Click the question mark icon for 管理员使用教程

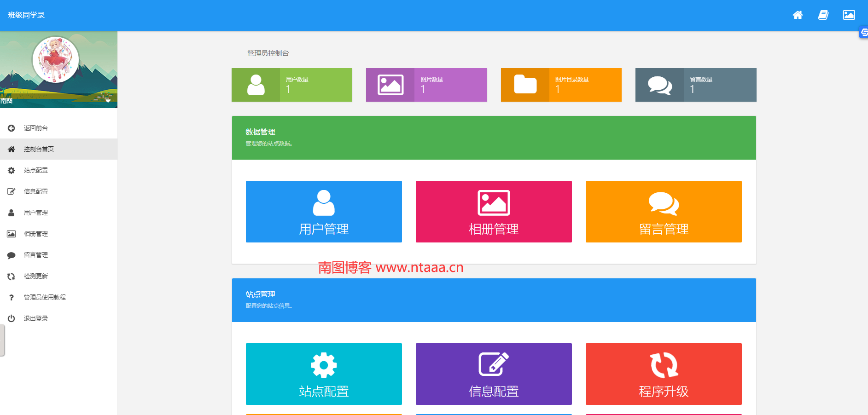[12, 298]
